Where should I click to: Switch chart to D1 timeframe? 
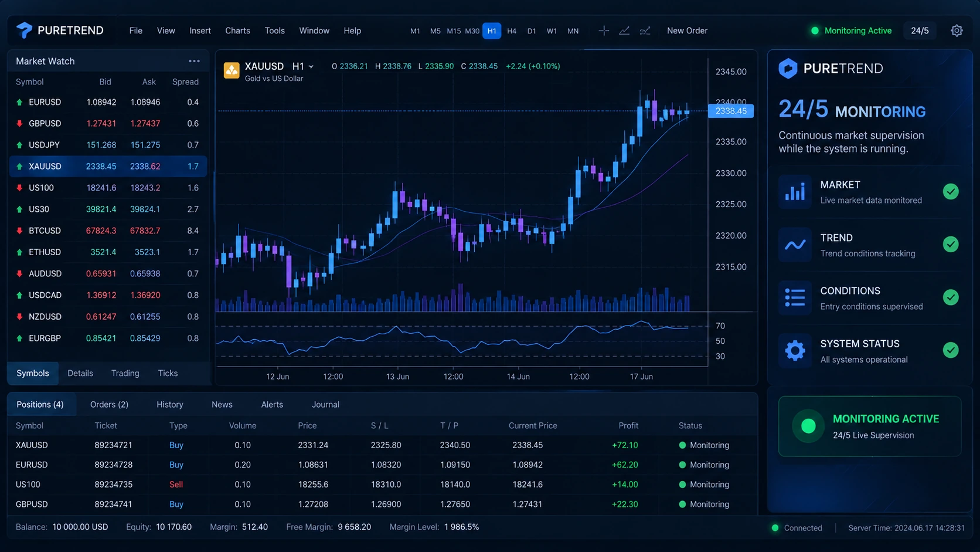pyautogui.click(x=532, y=31)
